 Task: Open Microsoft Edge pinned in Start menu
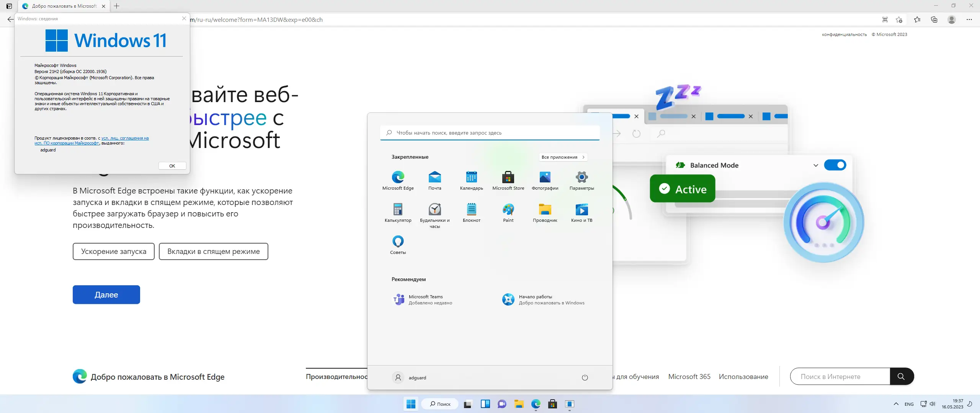(398, 180)
